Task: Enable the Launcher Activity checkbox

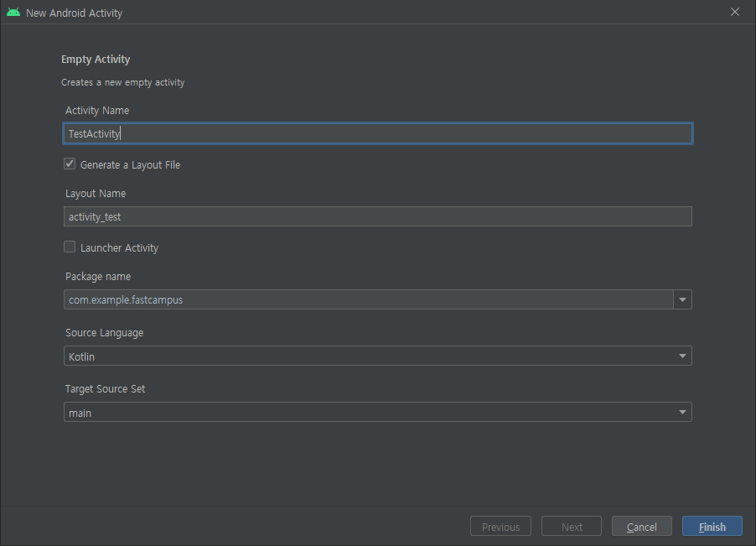Action: [x=70, y=247]
